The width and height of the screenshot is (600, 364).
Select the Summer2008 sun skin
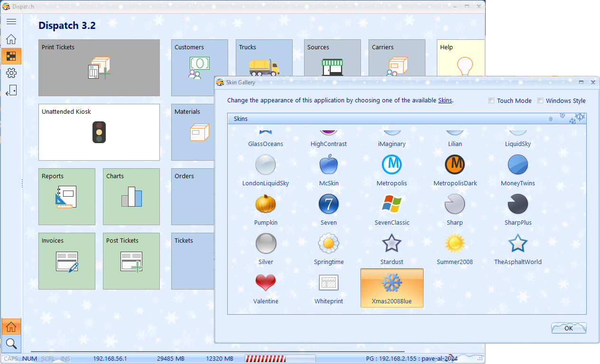[x=454, y=244]
